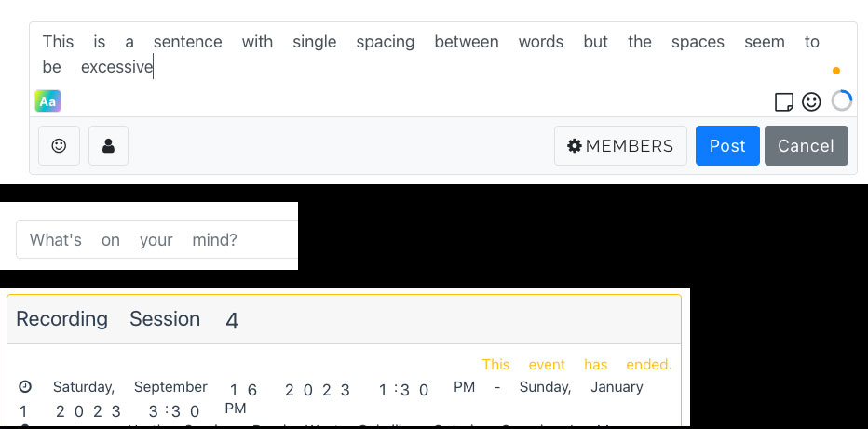Viewport: 868px width, 429px height.
Task: Click the rainbow Aa text formatting icon
Action: point(47,101)
